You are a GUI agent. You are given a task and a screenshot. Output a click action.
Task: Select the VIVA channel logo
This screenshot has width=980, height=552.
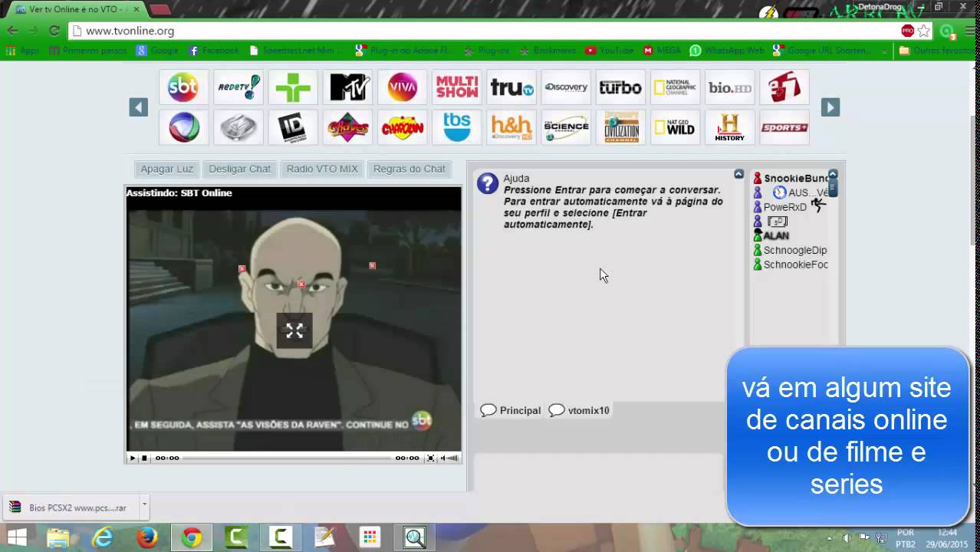point(402,87)
